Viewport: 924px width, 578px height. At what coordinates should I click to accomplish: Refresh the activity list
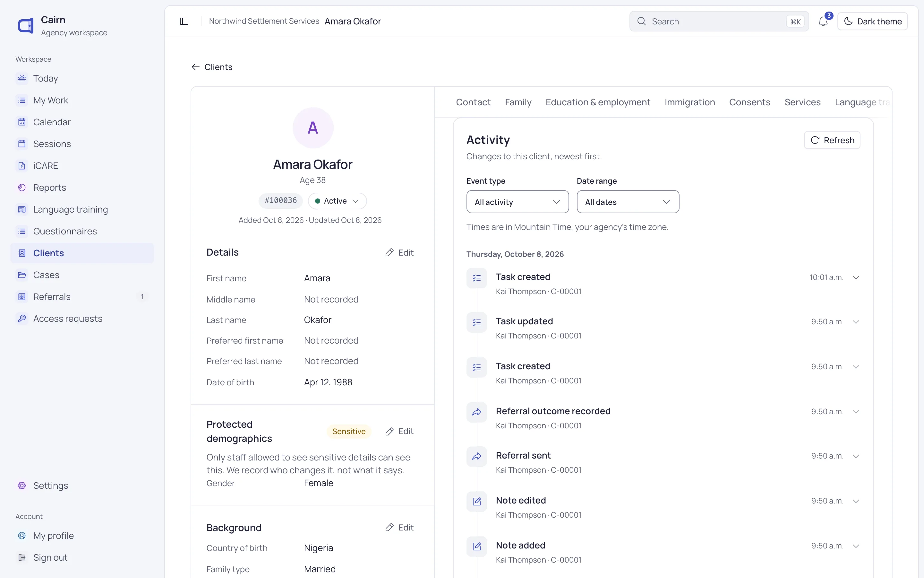(x=832, y=140)
